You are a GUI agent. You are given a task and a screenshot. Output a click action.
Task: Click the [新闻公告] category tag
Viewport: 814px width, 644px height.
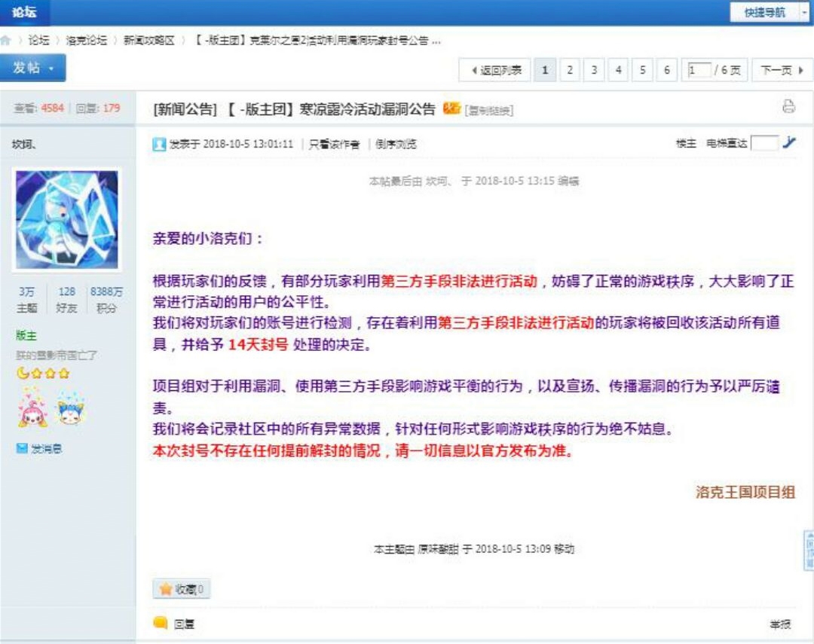(x=185, y=109)
